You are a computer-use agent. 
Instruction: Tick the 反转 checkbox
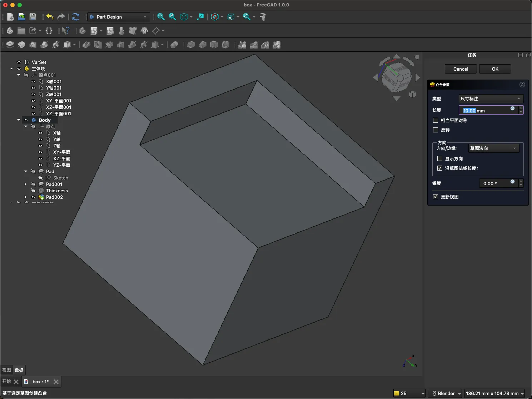(436, 130)
